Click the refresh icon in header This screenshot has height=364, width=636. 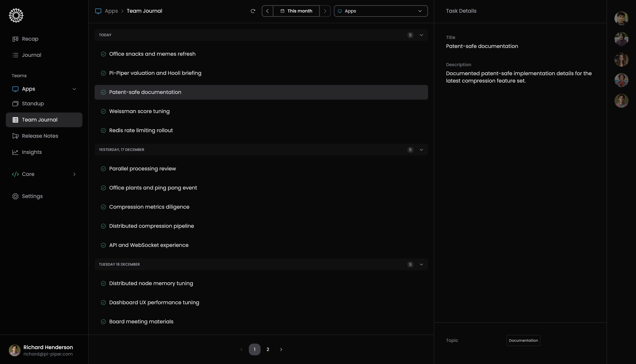tap(253, 11)
